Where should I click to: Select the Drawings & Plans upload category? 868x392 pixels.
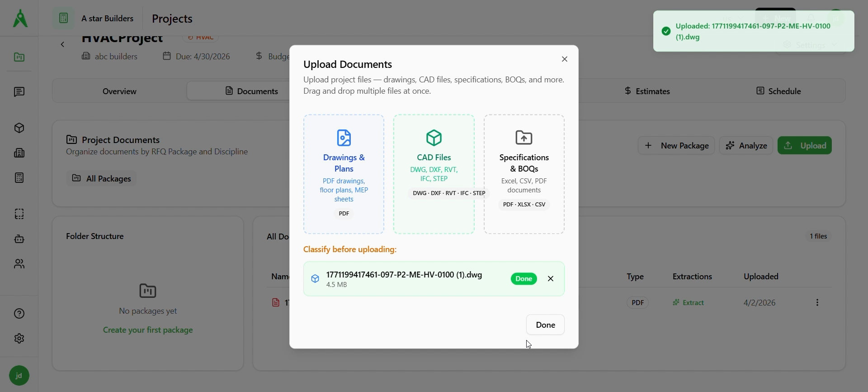pos(344,174)
